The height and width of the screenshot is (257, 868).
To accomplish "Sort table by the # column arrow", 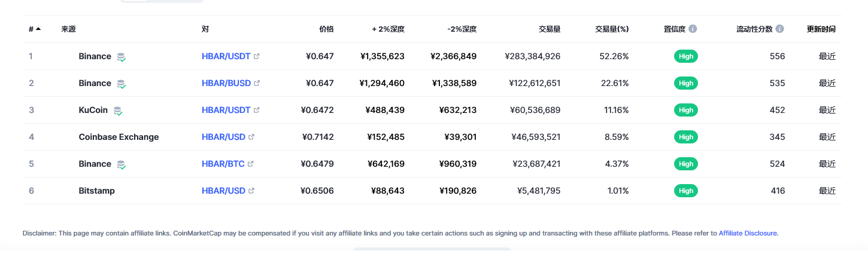I will tap(38, 29).
